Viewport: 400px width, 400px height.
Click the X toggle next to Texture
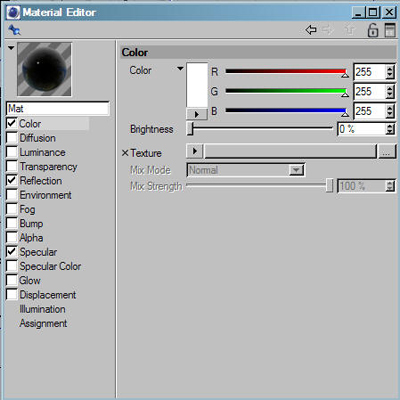[125, 153]
